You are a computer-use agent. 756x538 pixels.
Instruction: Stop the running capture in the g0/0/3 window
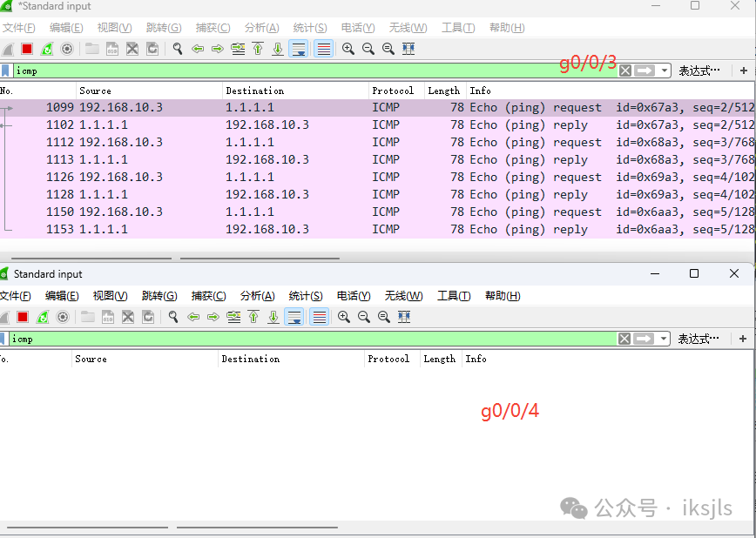point(27,49)
